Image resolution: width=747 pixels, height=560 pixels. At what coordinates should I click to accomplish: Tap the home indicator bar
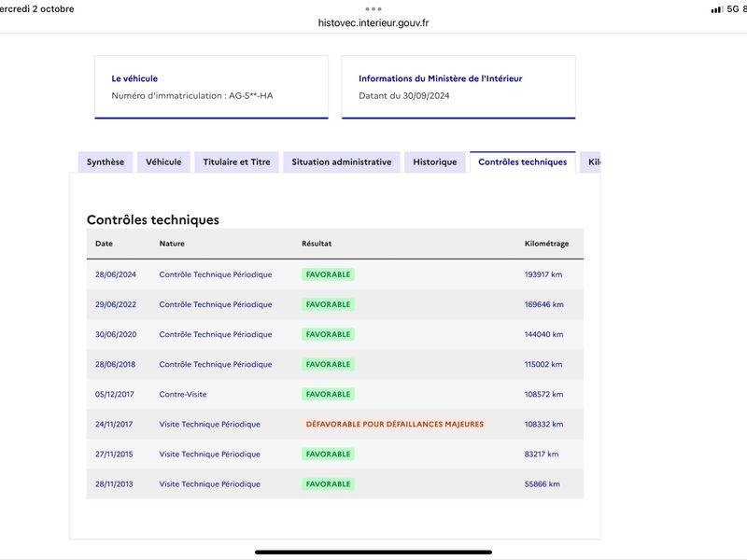373,552
